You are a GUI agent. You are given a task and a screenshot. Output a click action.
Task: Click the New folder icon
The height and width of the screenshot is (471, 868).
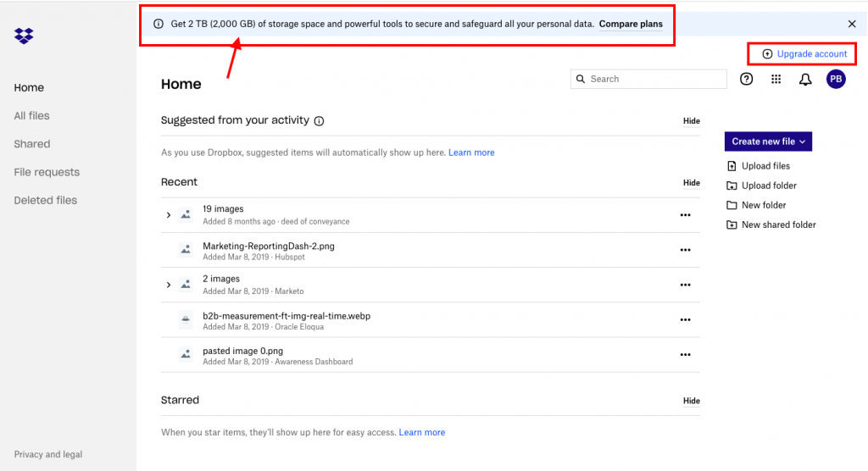point(732,205)
